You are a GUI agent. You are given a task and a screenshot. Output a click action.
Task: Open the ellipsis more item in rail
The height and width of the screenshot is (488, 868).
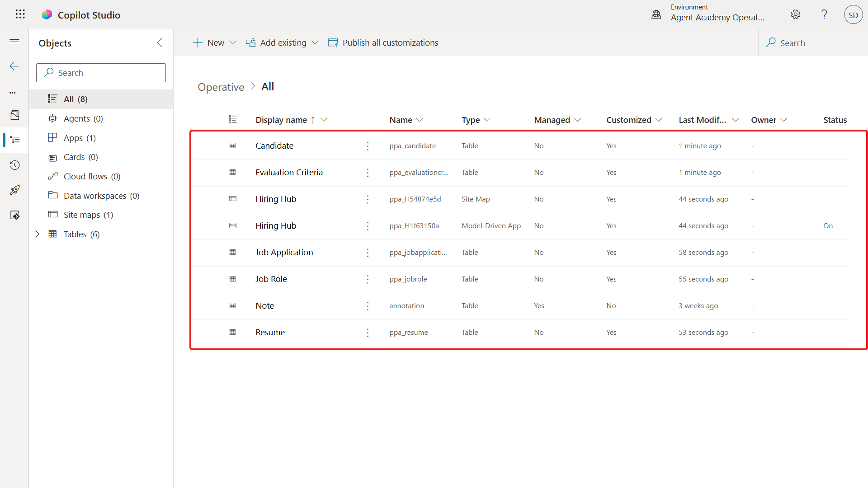click(x=13, y=92)
